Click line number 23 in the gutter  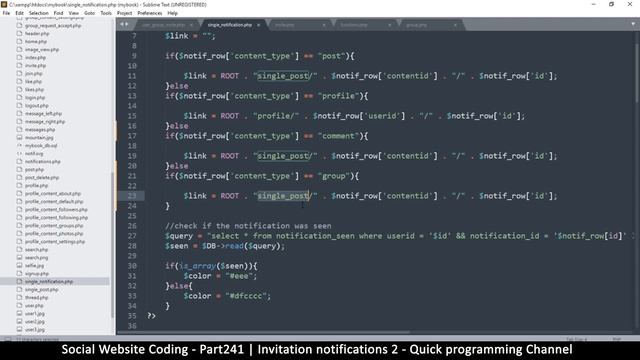point(131,196)
